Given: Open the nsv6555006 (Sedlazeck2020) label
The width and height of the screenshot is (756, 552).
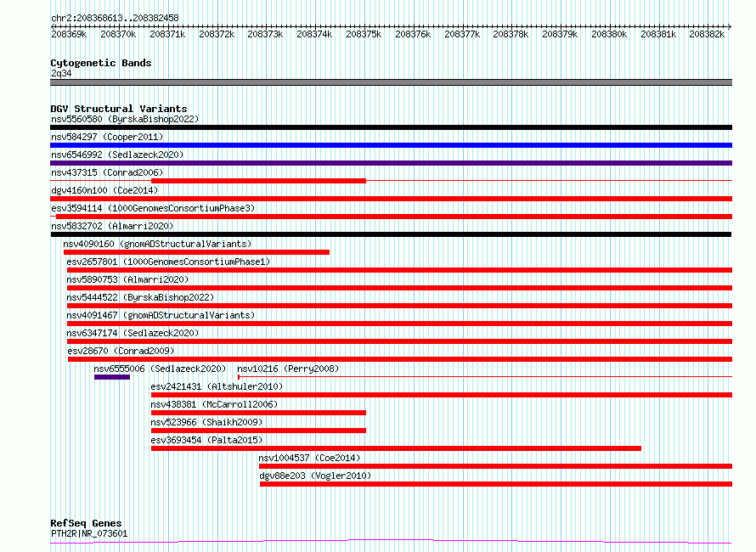Looking at the screenshot, I should pos(160,369).
